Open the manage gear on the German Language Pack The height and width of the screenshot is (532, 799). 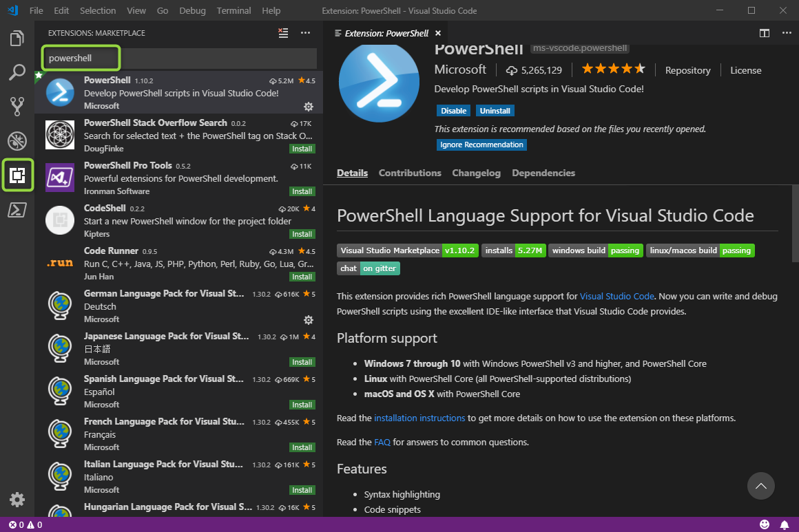click(x=309, y=320)
